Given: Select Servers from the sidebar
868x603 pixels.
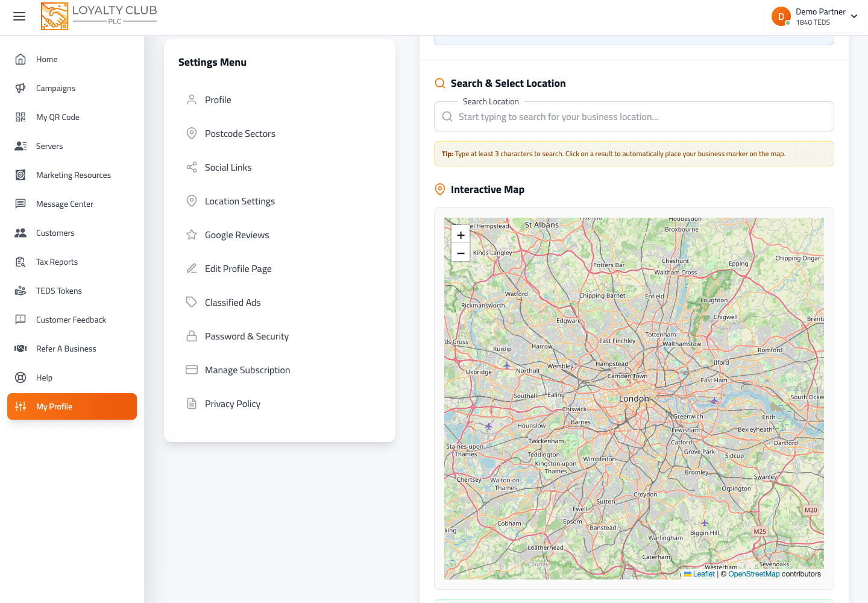Looking at the screenshot, I should tap(72, 146).
